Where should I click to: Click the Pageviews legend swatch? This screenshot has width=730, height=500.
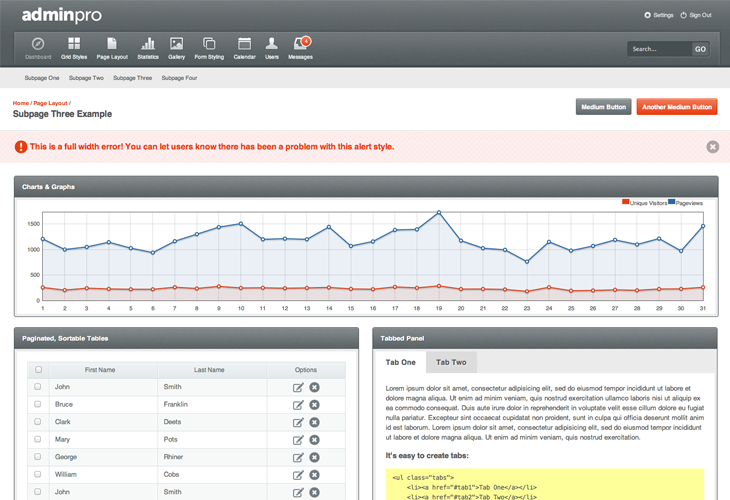(671, 202)
